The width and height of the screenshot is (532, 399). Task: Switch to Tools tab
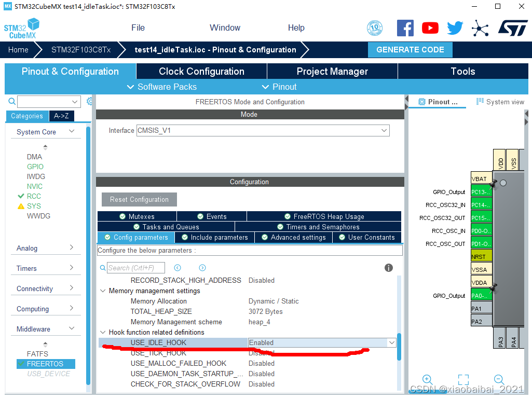463,71
